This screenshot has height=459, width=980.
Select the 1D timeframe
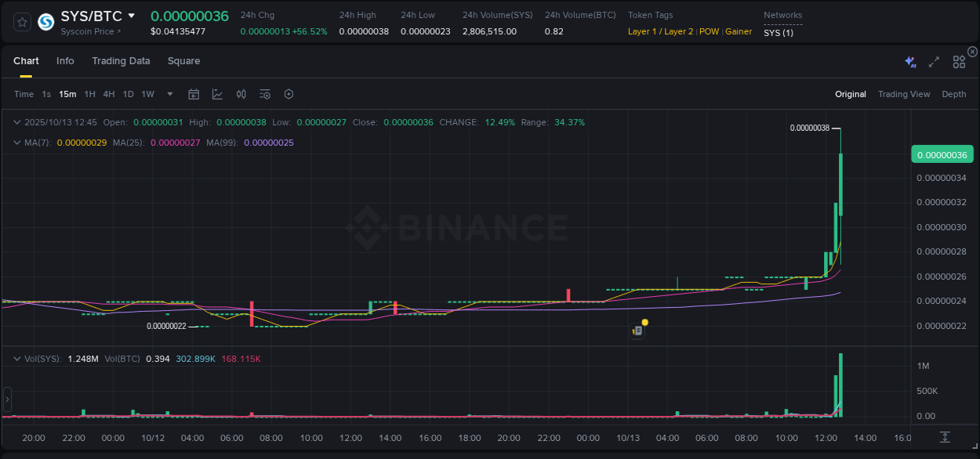pyautogui.click(x=128, y=94)
